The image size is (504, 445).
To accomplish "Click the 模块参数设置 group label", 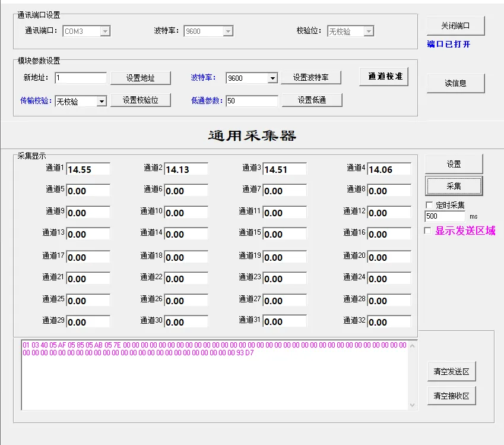I will (39, 61).
